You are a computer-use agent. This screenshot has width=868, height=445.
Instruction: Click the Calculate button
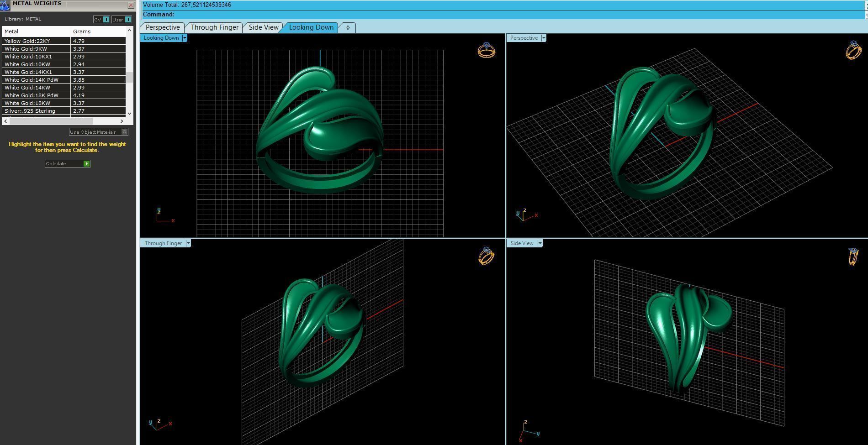point(68,163)
